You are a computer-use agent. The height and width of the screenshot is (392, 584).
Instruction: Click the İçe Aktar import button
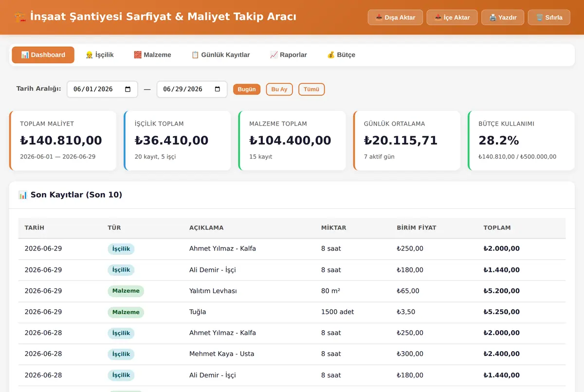coord(452,18)
